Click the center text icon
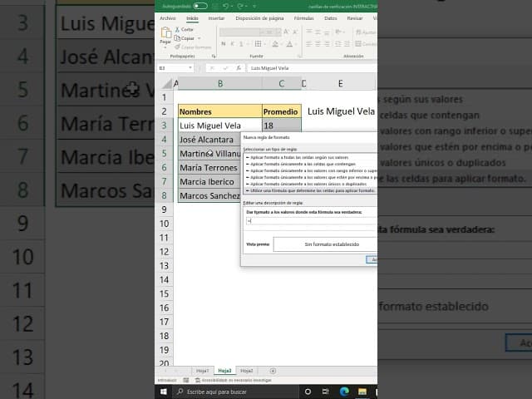This screenshot has height=399, width=532. tap(318, 44)
